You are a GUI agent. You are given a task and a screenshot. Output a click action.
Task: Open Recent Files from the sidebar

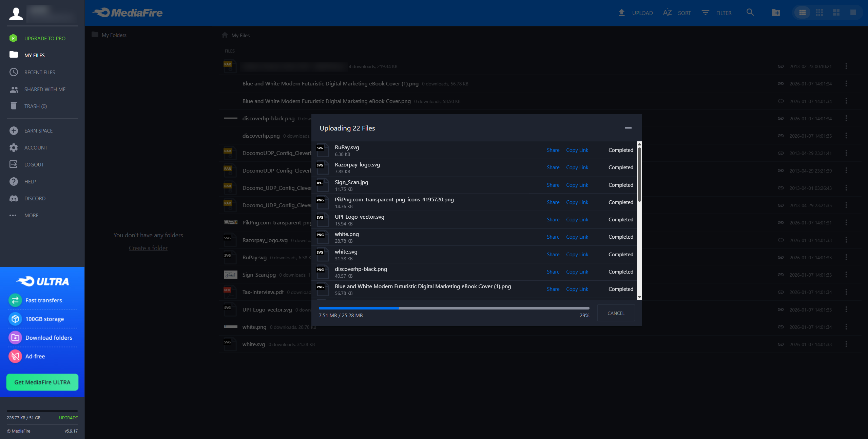pos(40,72)
